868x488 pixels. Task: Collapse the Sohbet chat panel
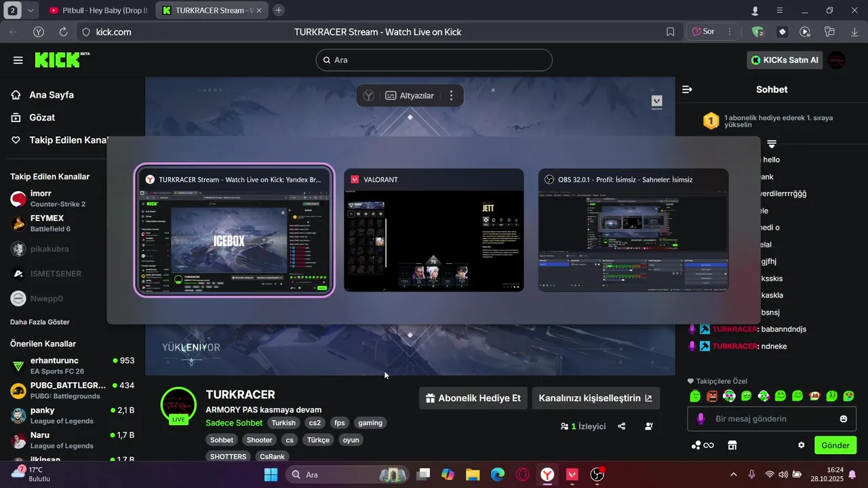coord(687,89)
